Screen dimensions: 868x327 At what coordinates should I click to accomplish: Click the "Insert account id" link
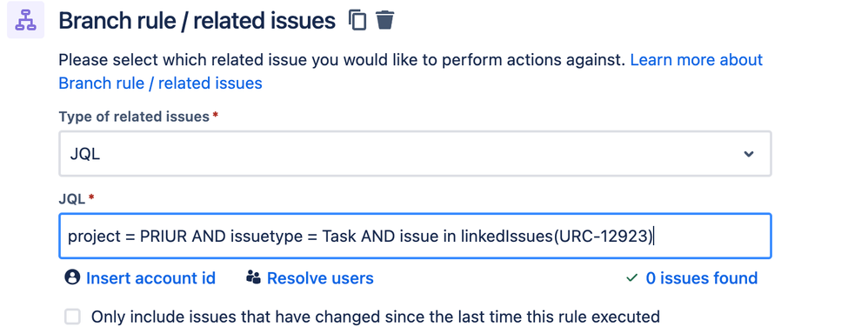(x=150, y=277)
